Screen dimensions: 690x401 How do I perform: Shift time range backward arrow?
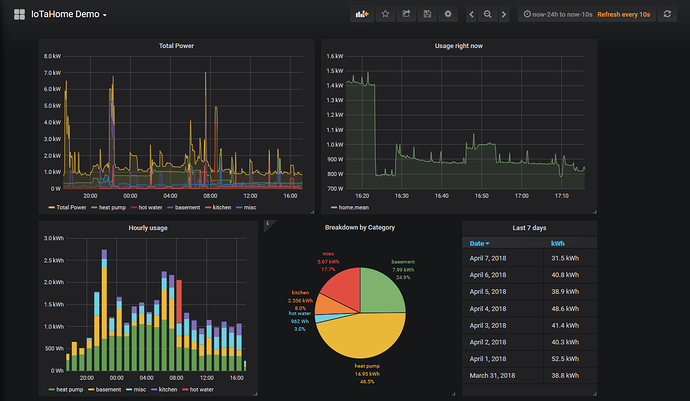[x=471, y=15]
